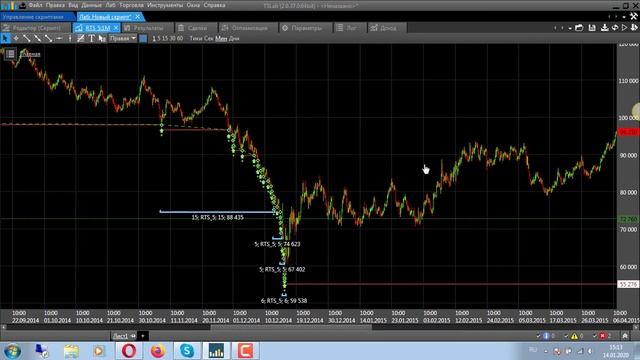Open the Результаты tab
Screen dimensions: 640x360
coord(148,28)
